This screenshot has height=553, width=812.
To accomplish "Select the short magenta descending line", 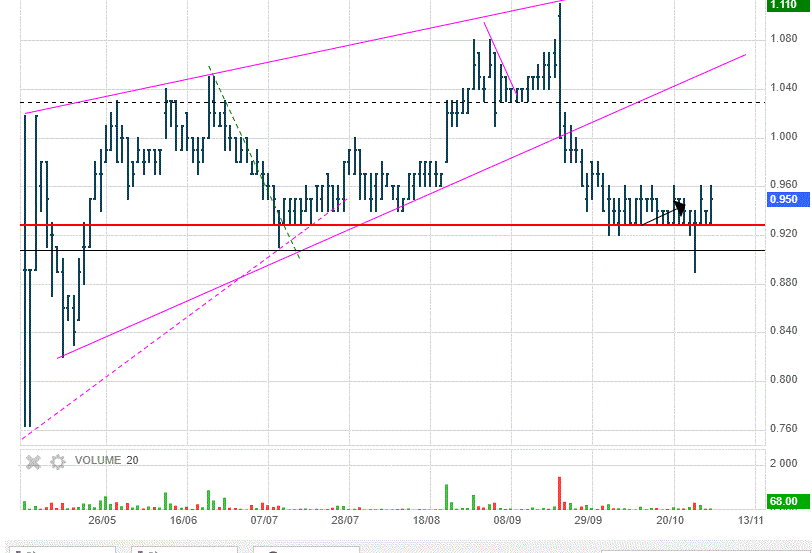I will point(501,58).
